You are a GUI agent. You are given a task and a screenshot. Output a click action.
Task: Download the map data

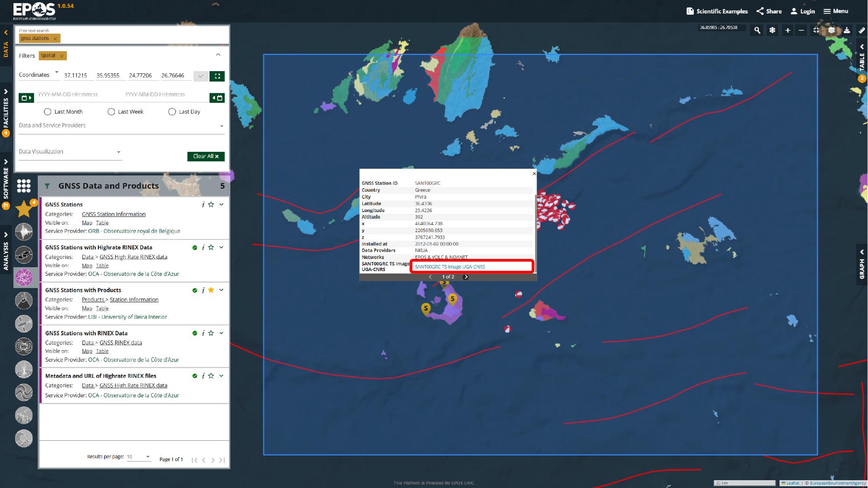point(846,30)
